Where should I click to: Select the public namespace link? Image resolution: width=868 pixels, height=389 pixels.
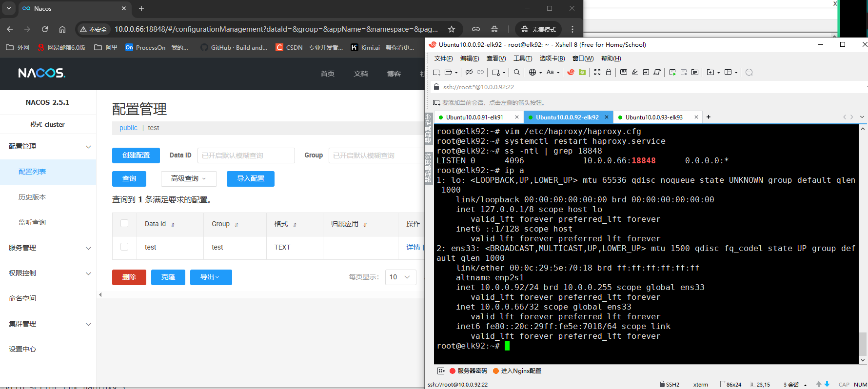point(128,128)
